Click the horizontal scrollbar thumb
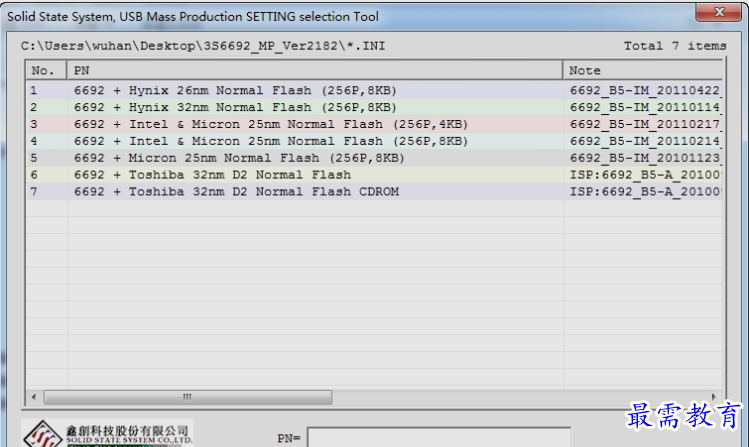 [188, 397]
